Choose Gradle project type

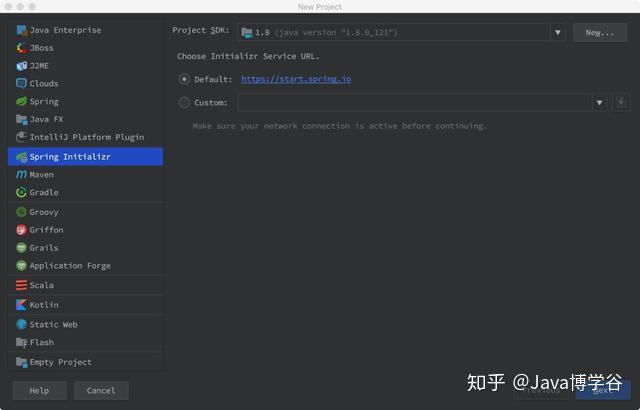pos(85,192)
